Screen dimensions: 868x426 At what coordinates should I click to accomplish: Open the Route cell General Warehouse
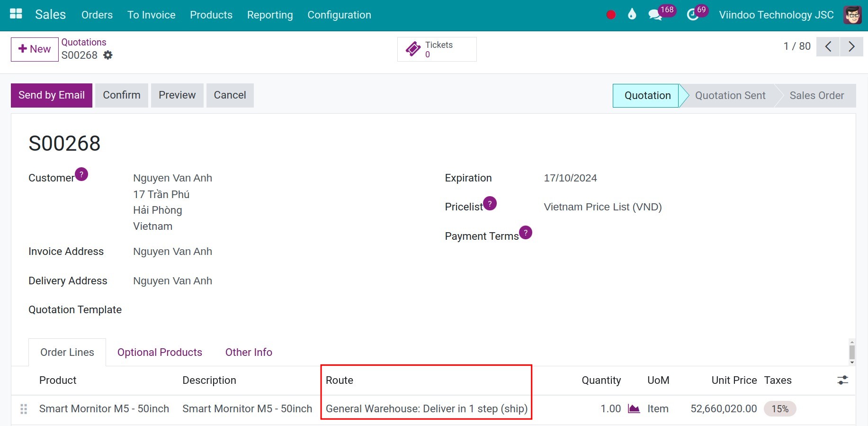427,409
